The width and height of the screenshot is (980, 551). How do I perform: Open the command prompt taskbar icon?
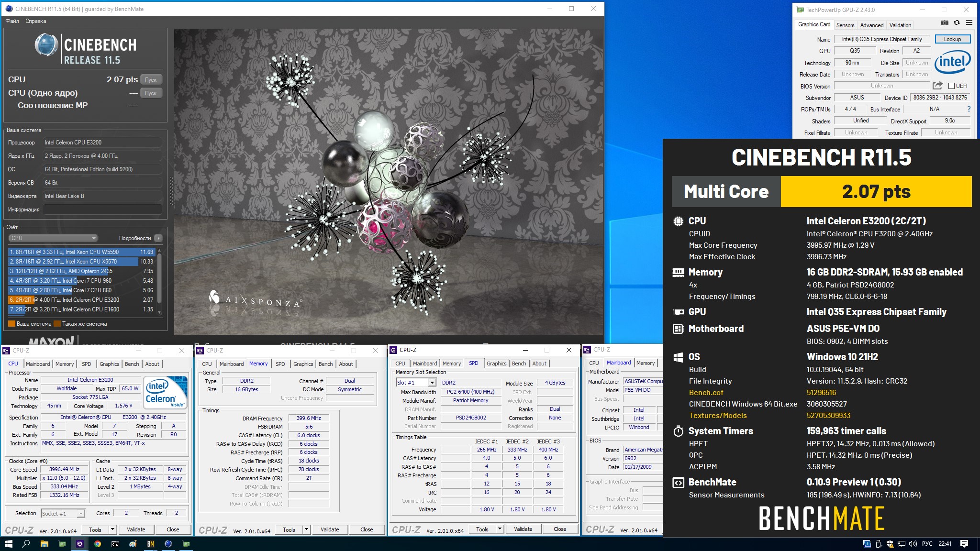tap(115, 544)
